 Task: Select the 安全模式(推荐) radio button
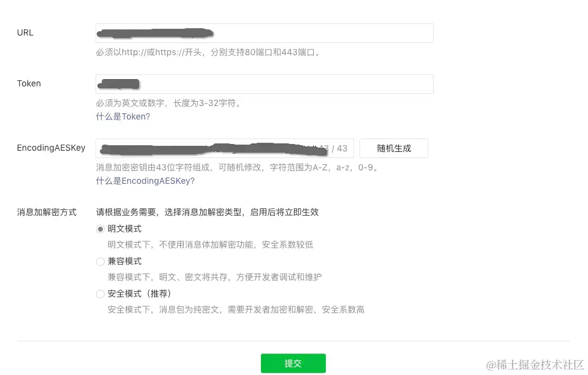click(x=100, y=294)
